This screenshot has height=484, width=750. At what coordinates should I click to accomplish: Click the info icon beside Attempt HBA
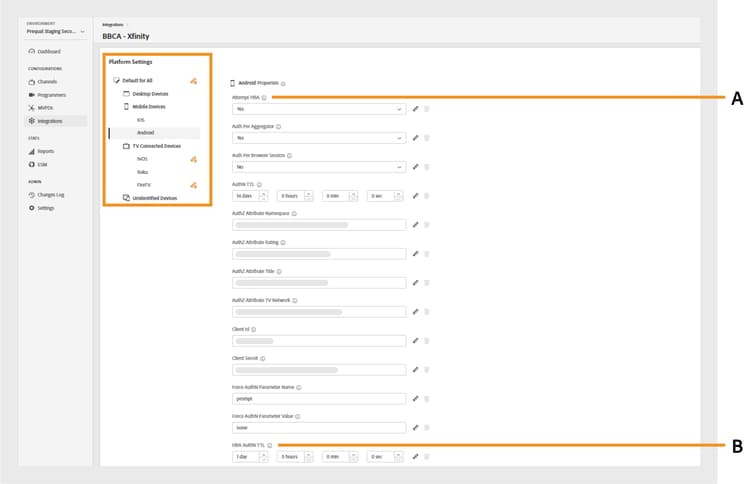pos(264,98)
